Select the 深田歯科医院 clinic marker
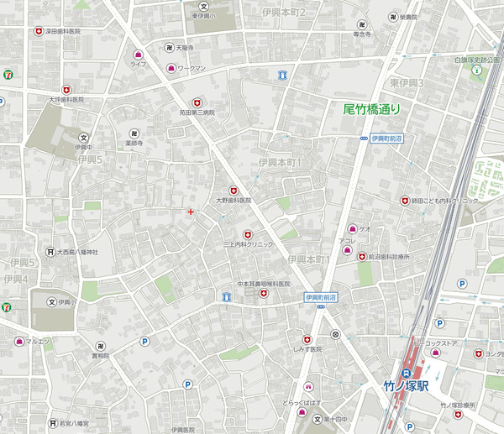 [38, 31]
